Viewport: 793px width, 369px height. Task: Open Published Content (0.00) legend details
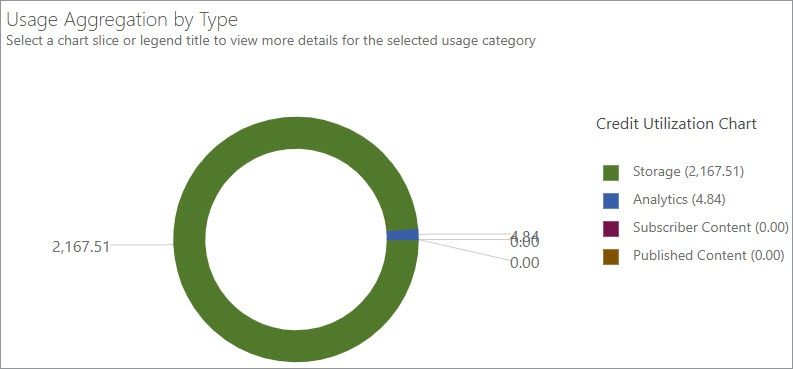(709, 255)
